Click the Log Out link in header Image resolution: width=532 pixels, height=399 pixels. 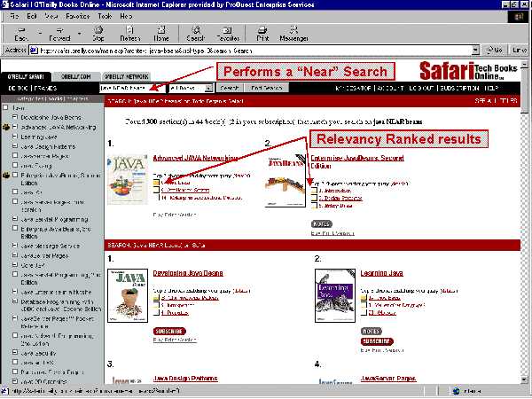point(420,88)
